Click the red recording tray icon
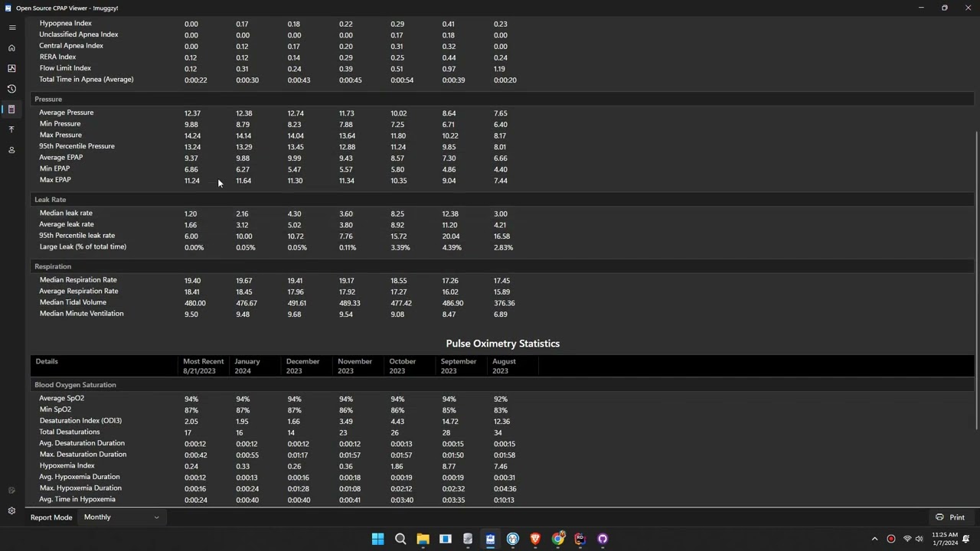Viewport: 980px width, 551px height. [891, 539]
